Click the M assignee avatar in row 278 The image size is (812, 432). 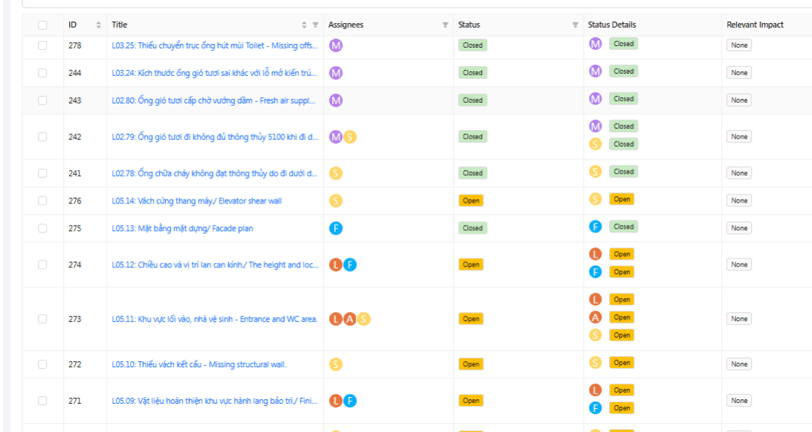click(x=336, y=45)
